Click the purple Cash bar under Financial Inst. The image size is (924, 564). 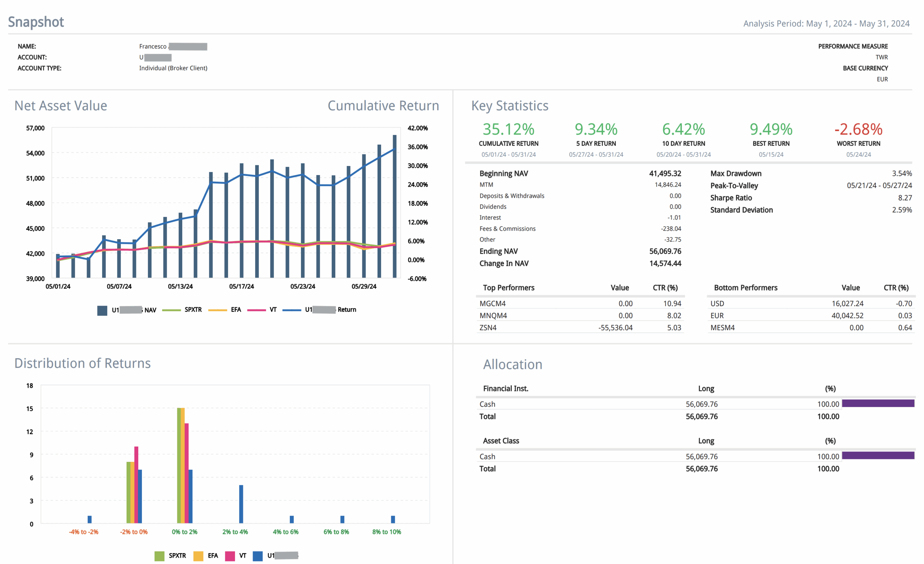[x=878, y=403]
